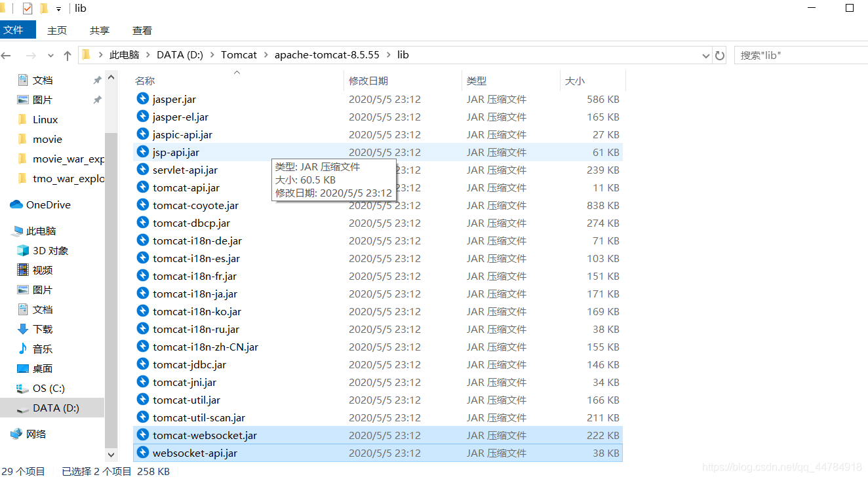
Task: Click the jaspic-api.jar file icon
Action: coord(143,134)
